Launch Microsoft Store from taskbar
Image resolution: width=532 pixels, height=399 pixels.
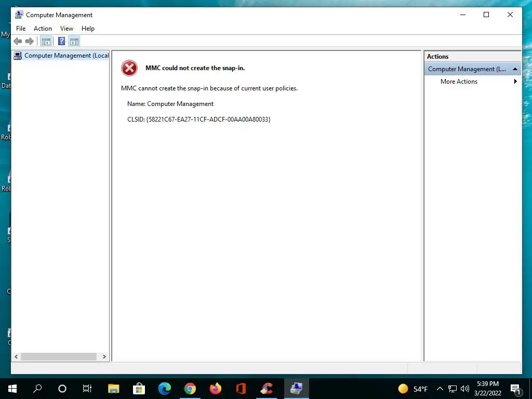[x=139, y=389]
